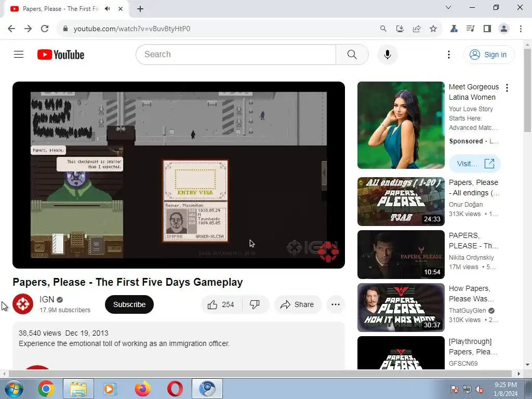532x399 pixels.
Task: Go back in browser history
Action: 11,29
